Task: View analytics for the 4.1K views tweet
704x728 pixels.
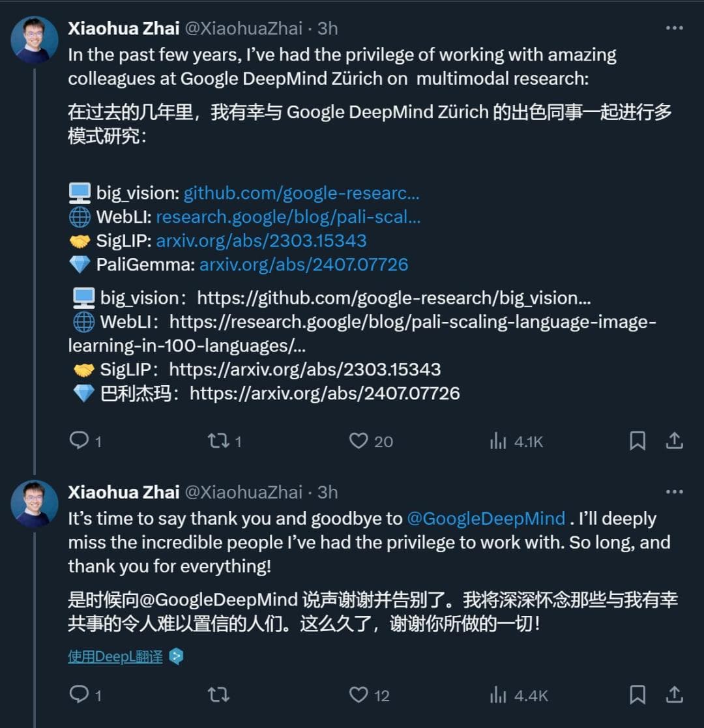Action: click(499, 441)
